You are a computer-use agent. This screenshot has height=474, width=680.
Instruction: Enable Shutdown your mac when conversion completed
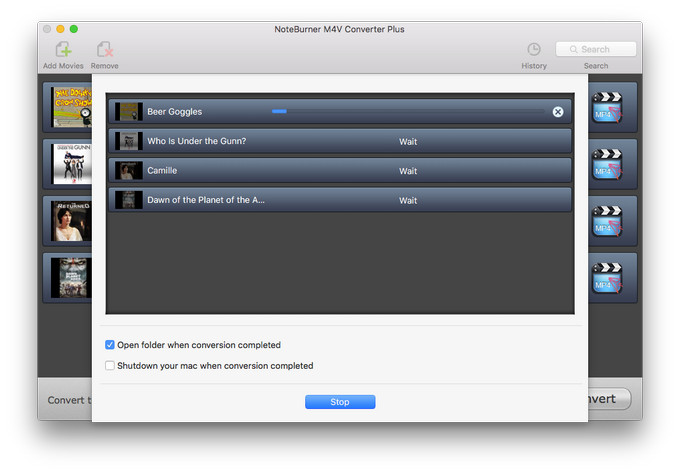click(110, 366)
